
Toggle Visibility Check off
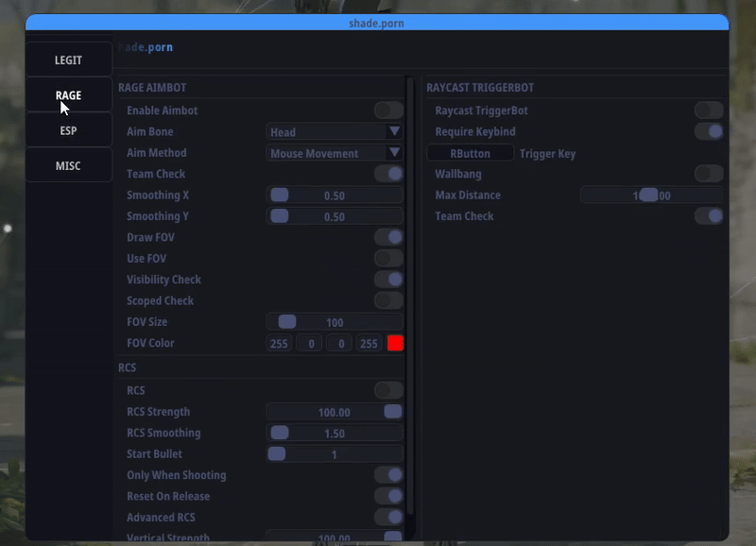(388, 280)
